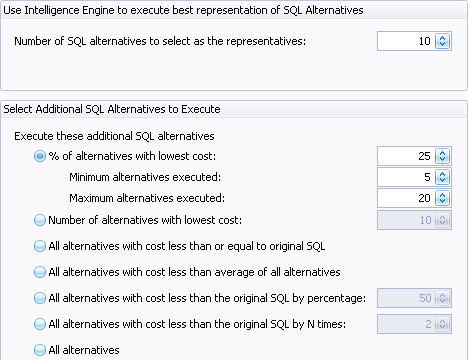Click 'Minimum alternatives executed:' label
The image size is (468, 360).
coord(145,177)
